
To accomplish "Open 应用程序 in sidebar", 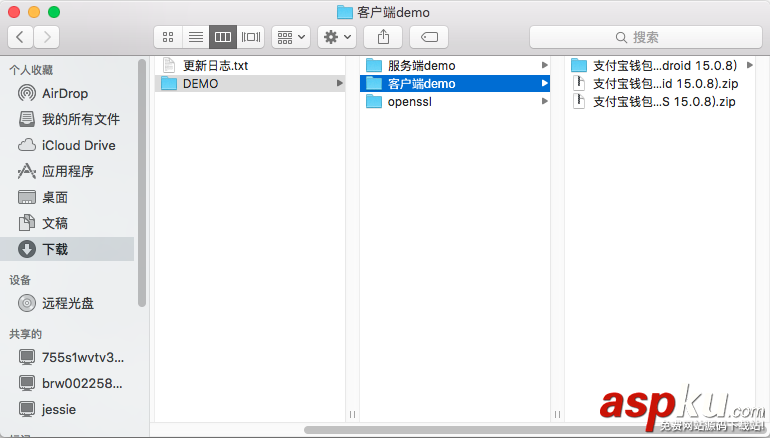I will click(67, 171).
